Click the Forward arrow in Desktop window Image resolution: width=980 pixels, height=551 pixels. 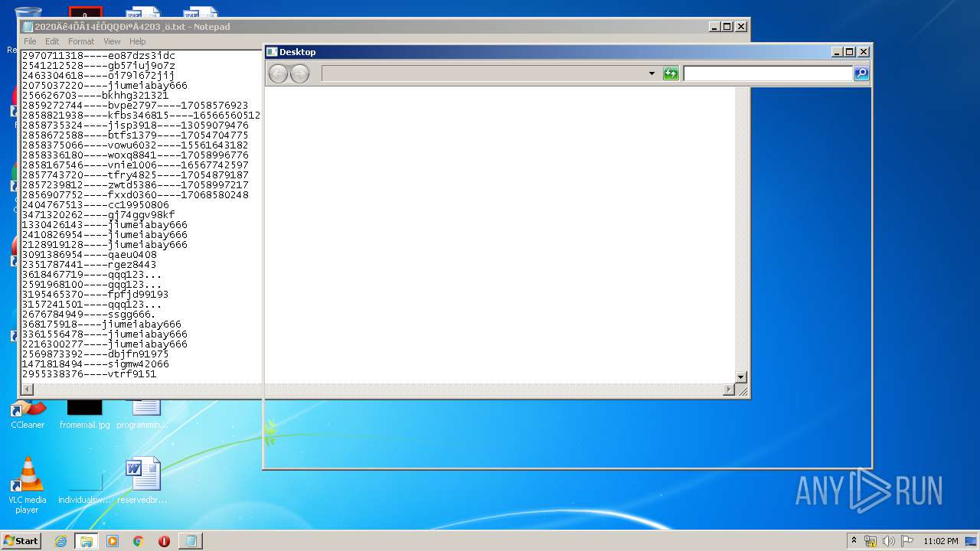pos(300,73)
